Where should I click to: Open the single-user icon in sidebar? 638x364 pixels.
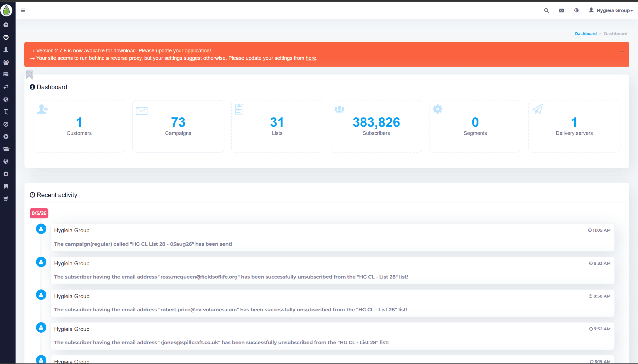[x=6, y=50]
